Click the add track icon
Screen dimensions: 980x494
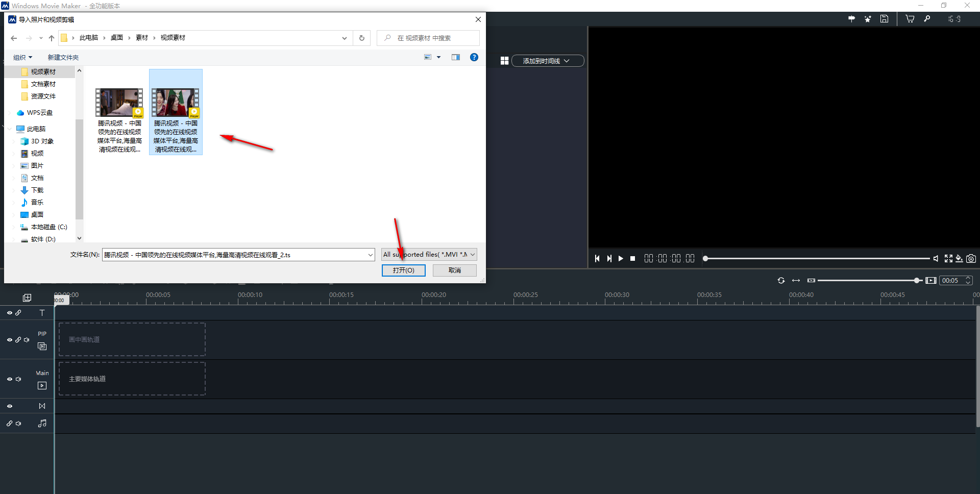[27, 298]
